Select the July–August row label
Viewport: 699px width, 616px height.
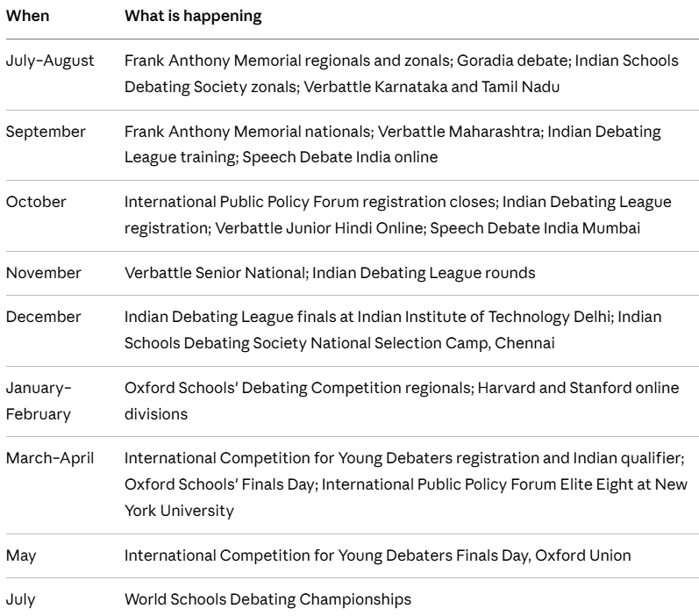[x=50, y=61]
